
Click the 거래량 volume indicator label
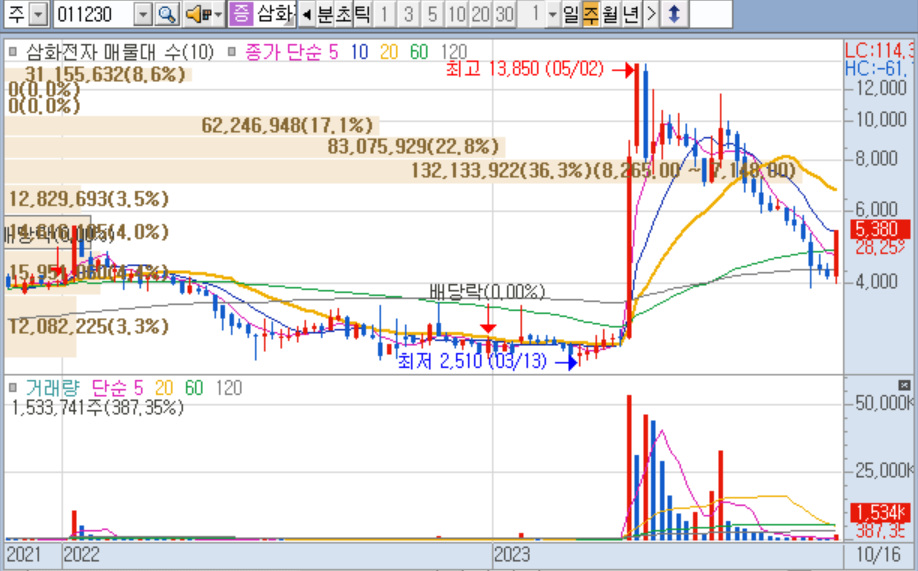52,388
